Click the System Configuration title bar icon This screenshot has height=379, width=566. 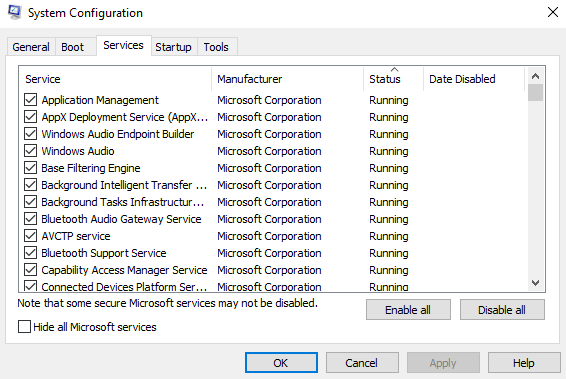[14, 12]
